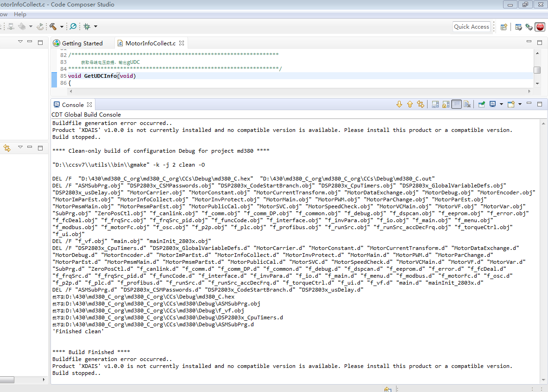Close the MotorInfoCollect.c tab
Viewport: 548px width, 392px height.
pyautogui.click(x=182, y=43)
